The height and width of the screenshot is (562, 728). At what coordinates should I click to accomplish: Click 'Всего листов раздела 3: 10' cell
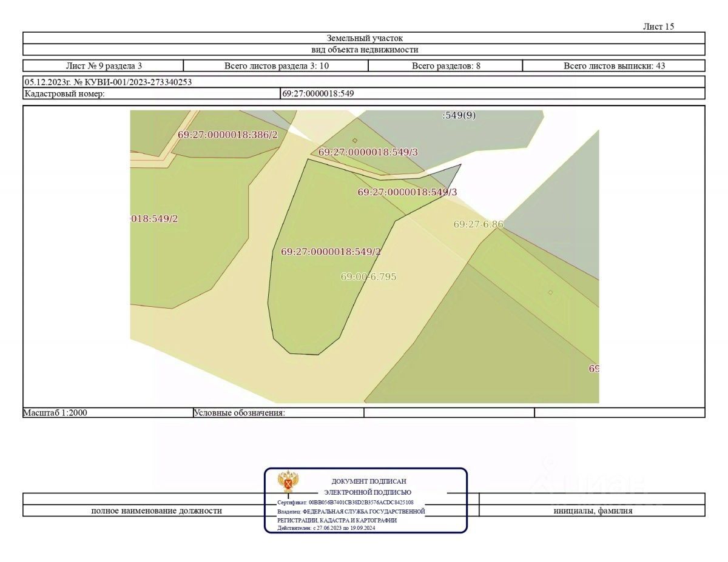[x=277, y=66]
